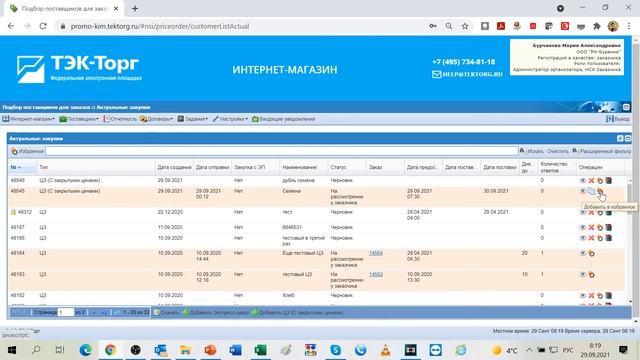Open Word from the taskbar

(x=235, y=350)
